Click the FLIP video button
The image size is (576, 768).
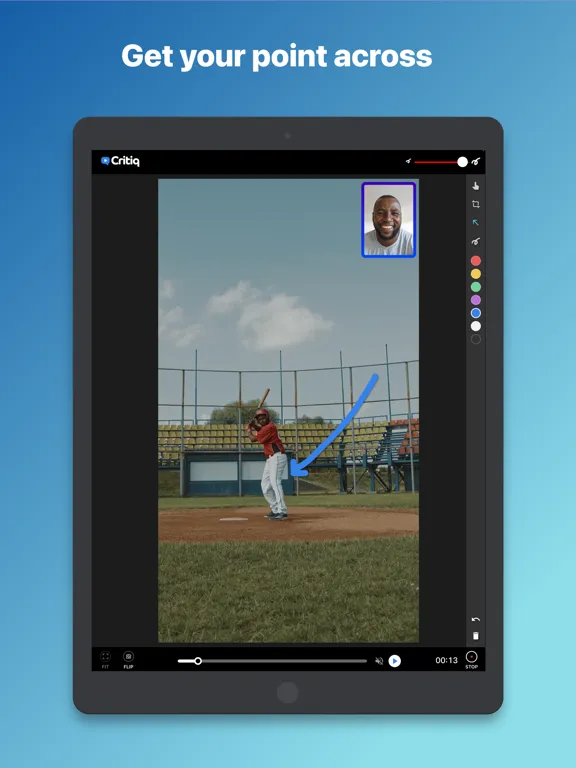[x=128, y=659]
